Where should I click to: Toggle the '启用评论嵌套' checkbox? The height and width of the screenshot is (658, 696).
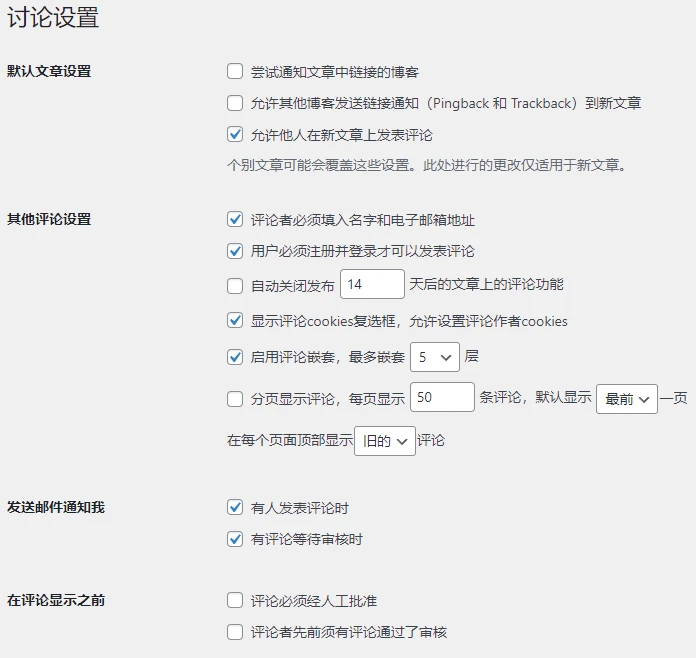coord(235,357)
